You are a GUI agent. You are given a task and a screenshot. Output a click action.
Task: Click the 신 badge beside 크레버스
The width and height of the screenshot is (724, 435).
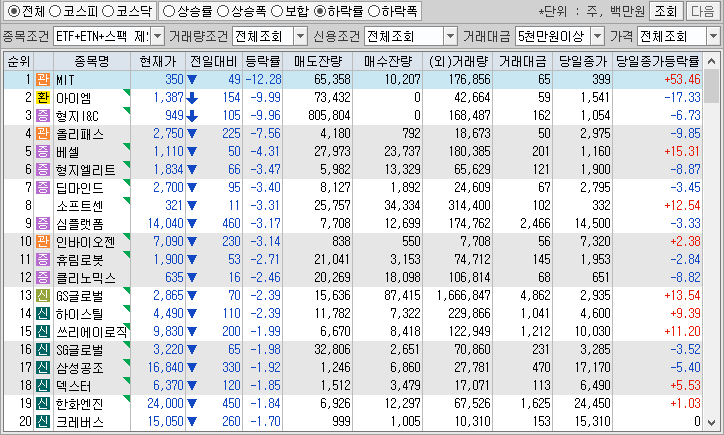click(43, 422)
